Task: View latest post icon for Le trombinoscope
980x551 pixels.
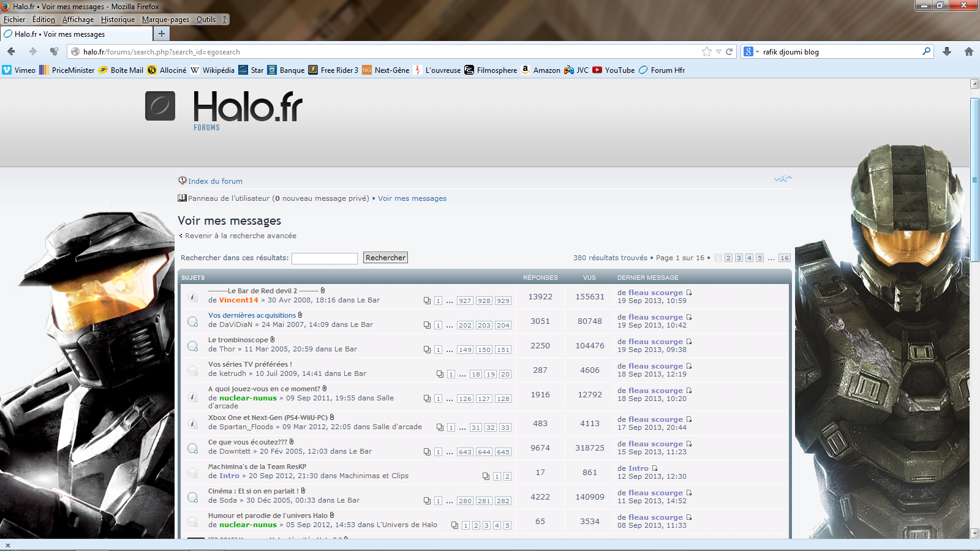Action: pyautogui.click(x=689, y=342)
